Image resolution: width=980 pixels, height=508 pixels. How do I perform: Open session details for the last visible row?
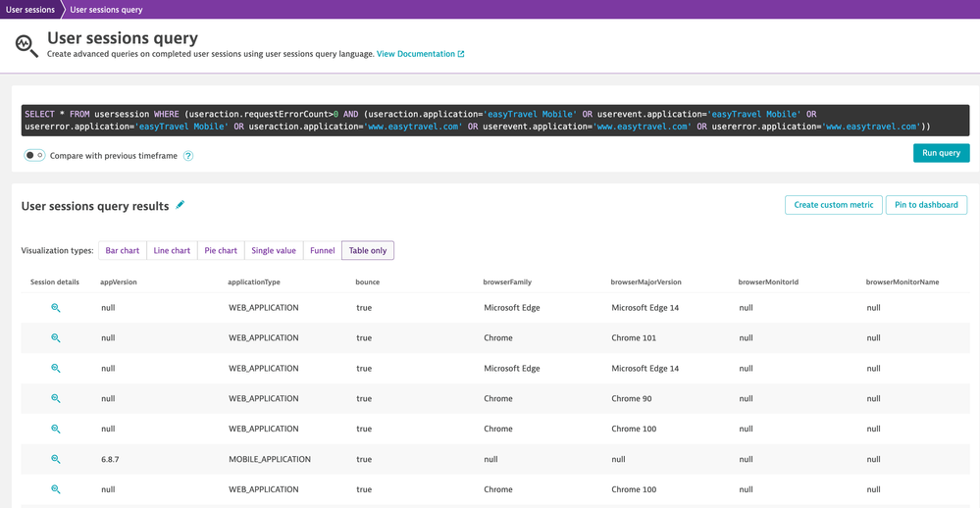click(56, 489)
